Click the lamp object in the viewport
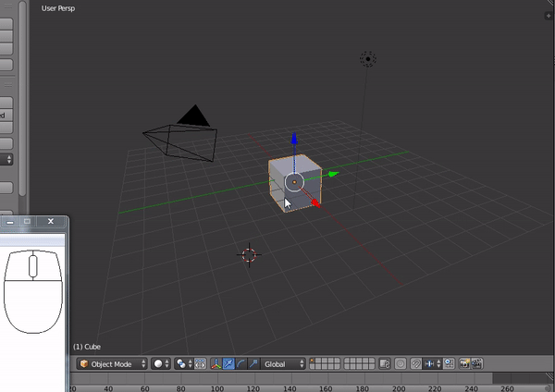Viewport: 555px width, 392px height. 368,59
